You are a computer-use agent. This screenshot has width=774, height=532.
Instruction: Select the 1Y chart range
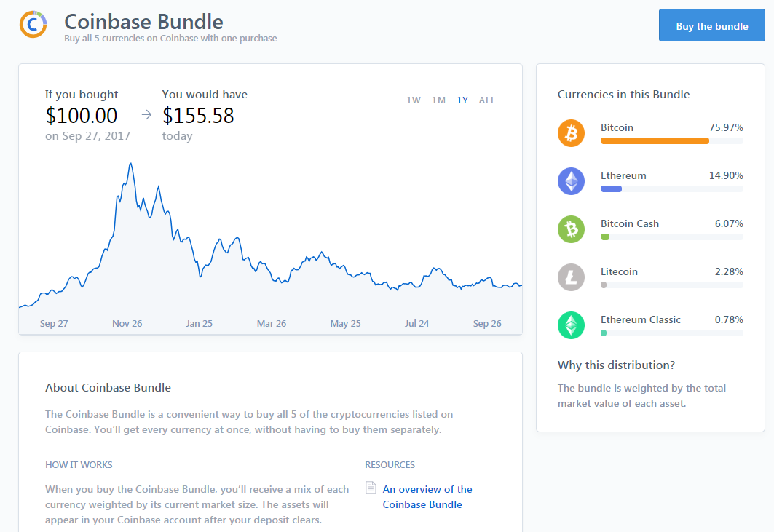[x=462, y=100]
